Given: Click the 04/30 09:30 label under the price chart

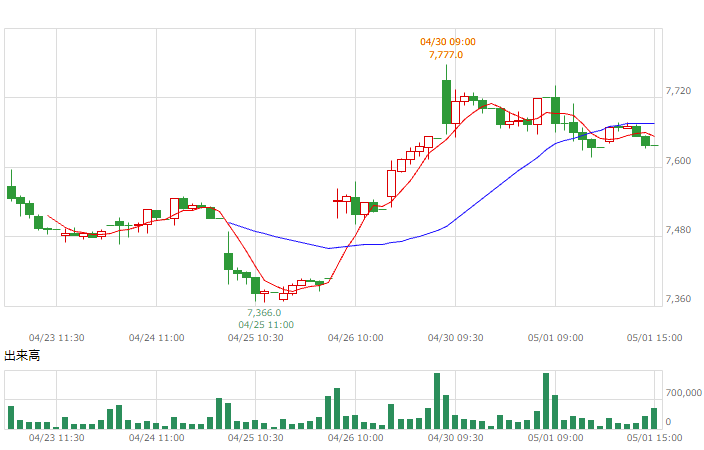Looking at the screenshot, I should tap(455, 338).
